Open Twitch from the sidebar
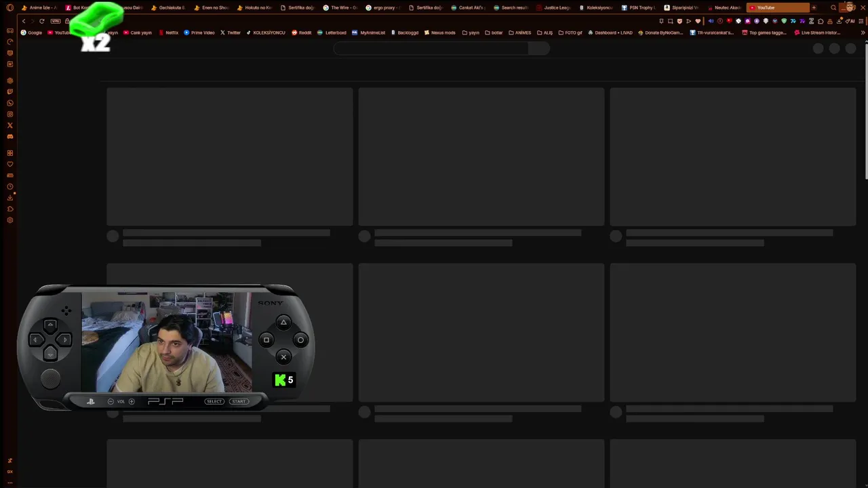The image size is (868, 488). point(9,91)
